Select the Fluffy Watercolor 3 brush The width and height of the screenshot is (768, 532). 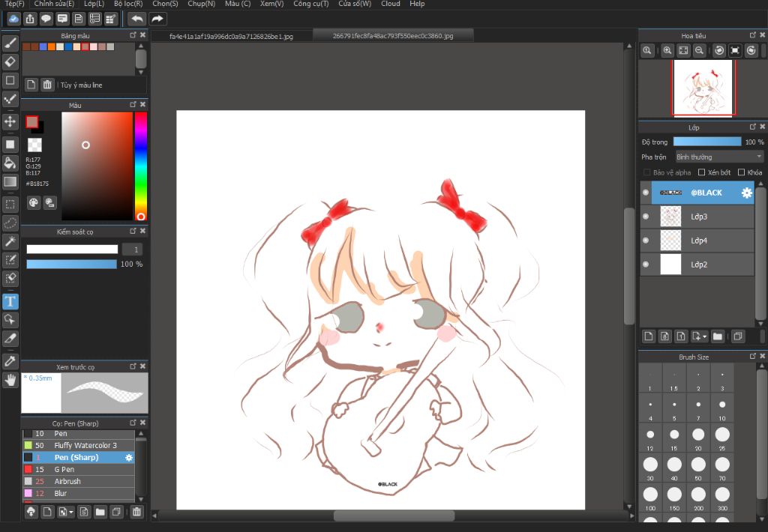pyautogui.click(x=78, y=445)
